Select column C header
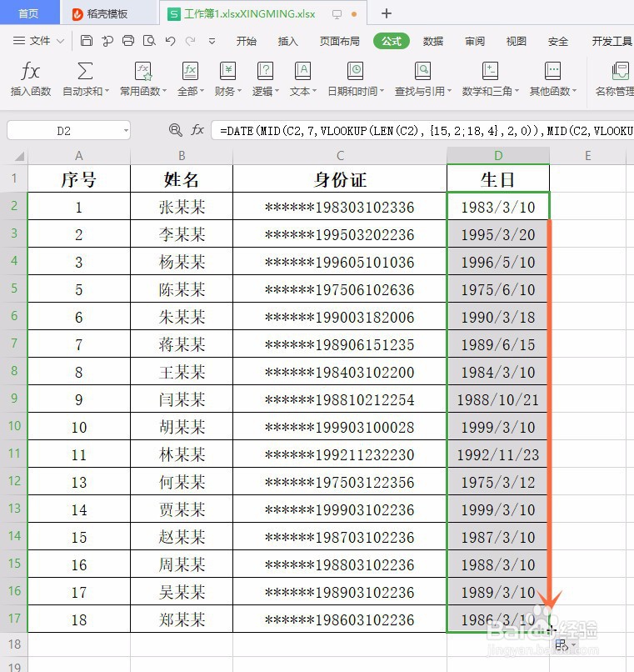 (340, 156)
